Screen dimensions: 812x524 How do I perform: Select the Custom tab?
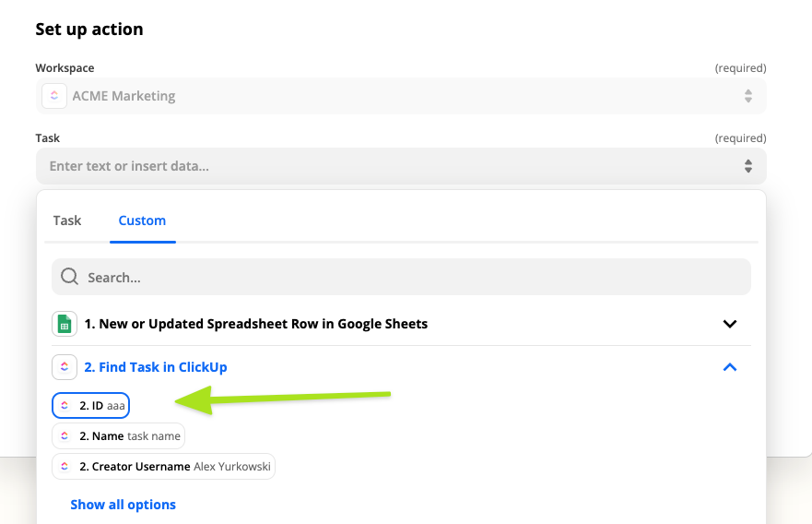(142, 220)
